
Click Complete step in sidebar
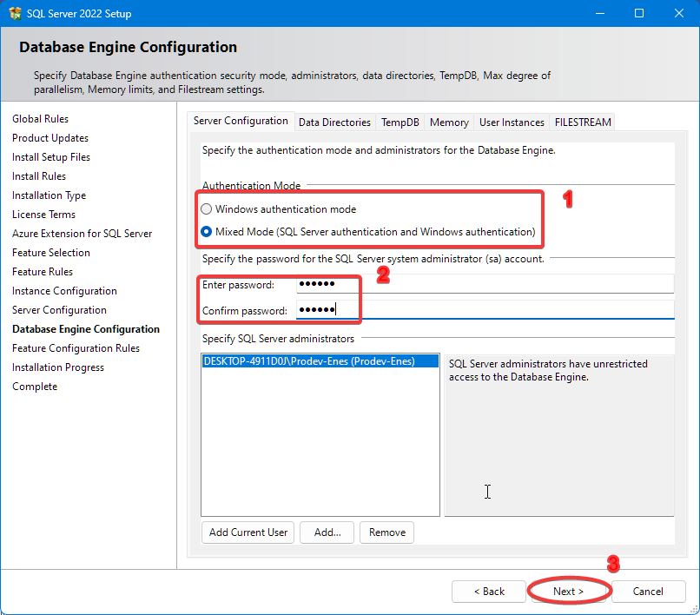(x=35, y=387)
